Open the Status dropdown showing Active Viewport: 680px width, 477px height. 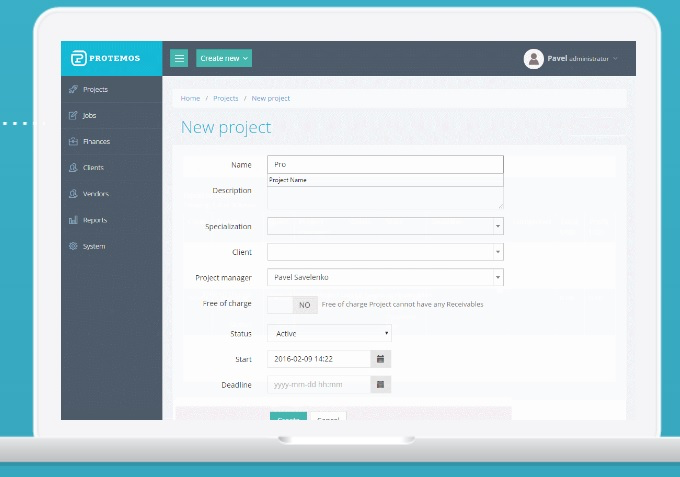(x=329, y=333)
